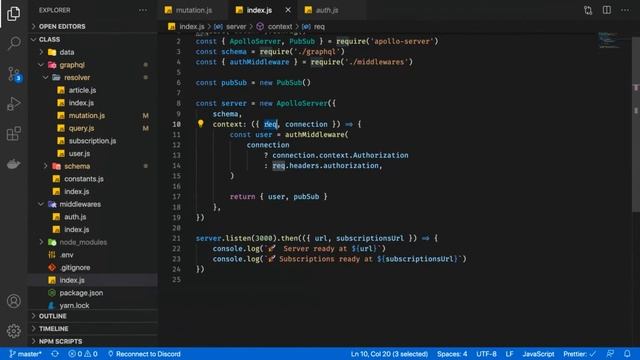The height and width of the screenshot is (360, 640).
Task: Expand the Open Editors section
Action: click(93, 27)
